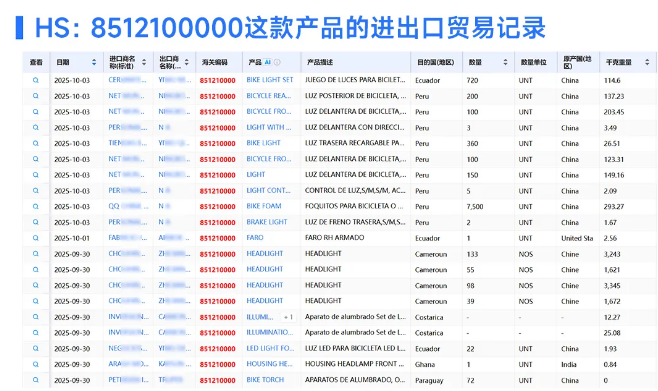Click magnifier in HEADLIGHT row with quantity 133
The width and height of the screenshot is (658, 391).
(x=36, y=254)
